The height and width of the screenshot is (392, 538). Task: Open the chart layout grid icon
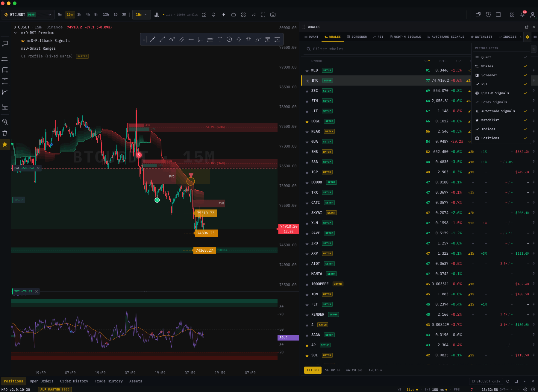click(243, 15)
